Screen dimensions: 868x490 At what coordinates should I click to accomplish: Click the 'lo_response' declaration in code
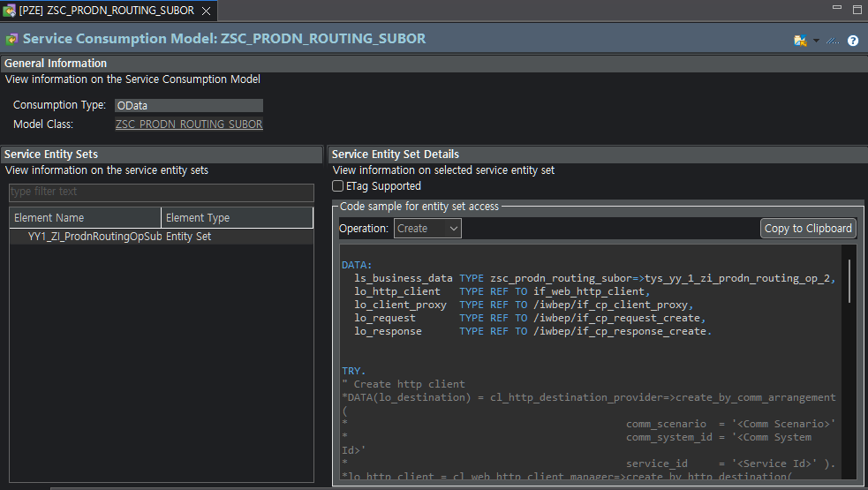coord(532,331)
